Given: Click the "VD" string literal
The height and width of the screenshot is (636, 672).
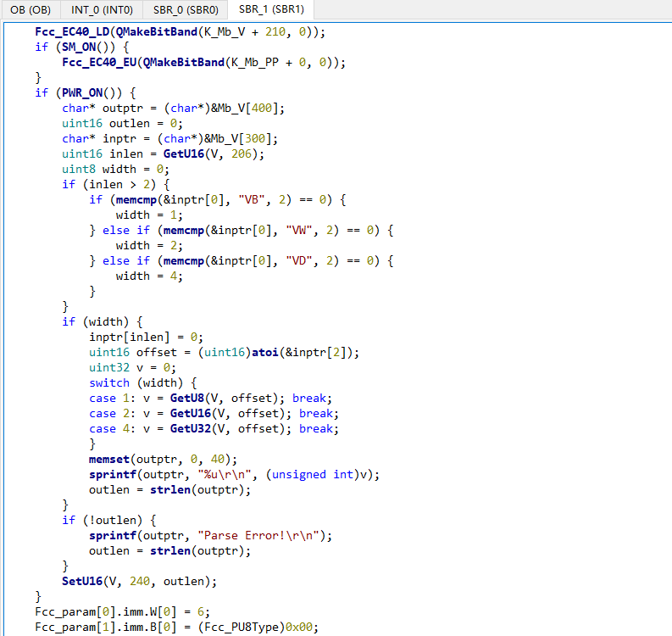Looking at the screenshot, I should click(x=298, y=260).
